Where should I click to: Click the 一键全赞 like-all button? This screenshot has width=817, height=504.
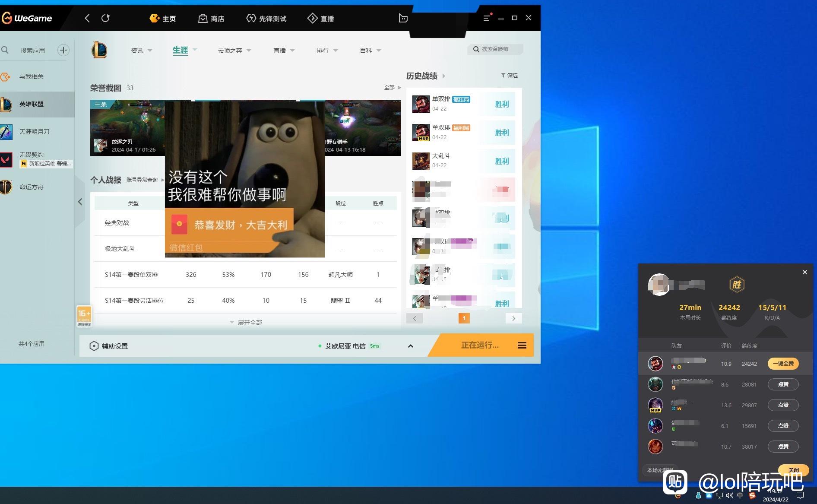pyautogui.click(x=783, y=364)
